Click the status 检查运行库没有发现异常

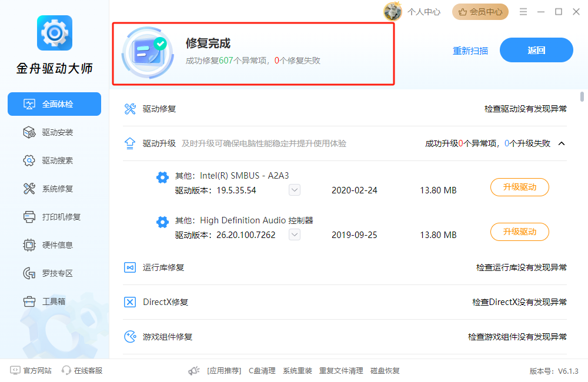(x=521, y=267)
